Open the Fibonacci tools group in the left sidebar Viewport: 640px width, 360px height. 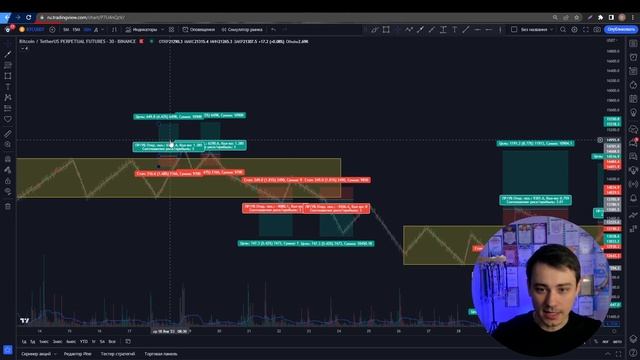point(8,65)
